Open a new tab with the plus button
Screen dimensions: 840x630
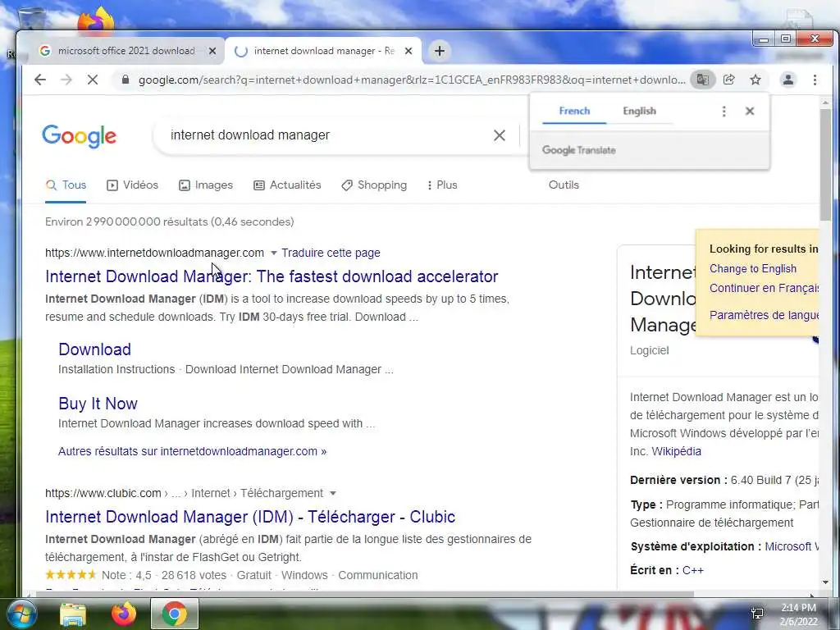tap(440, 51)
